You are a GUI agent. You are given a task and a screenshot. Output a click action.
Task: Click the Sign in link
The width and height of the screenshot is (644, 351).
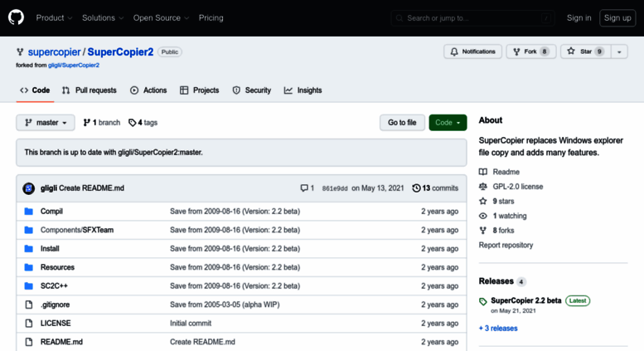point(579,18)
